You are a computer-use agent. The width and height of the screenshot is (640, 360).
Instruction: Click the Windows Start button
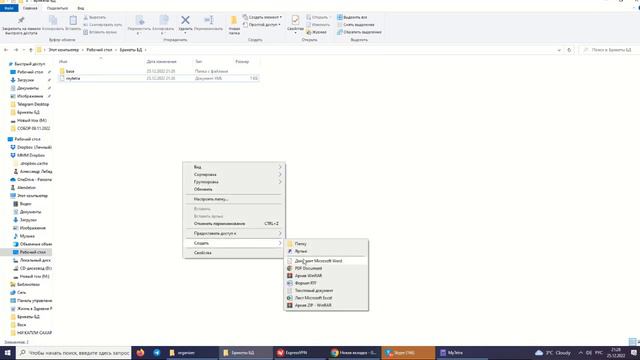click(x=7, y=353)
